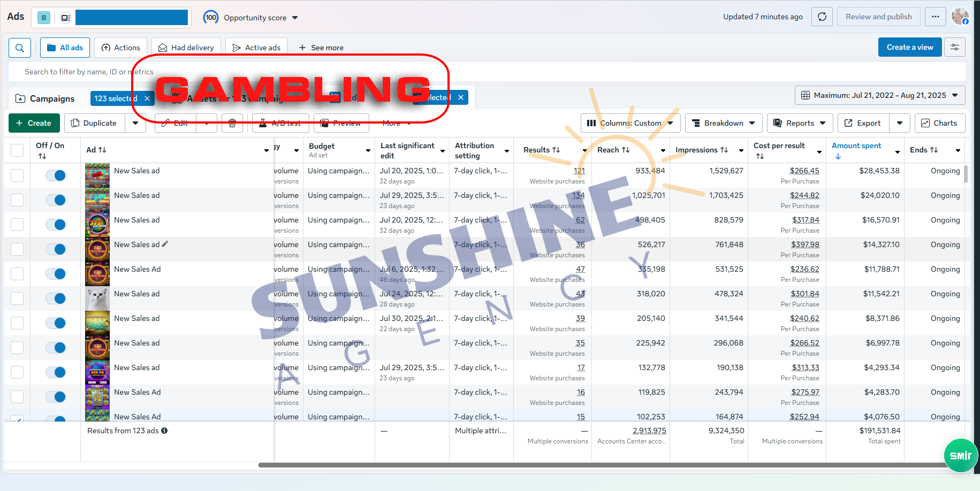
Task: Click the Create a view button
Action: click(910, 47)
